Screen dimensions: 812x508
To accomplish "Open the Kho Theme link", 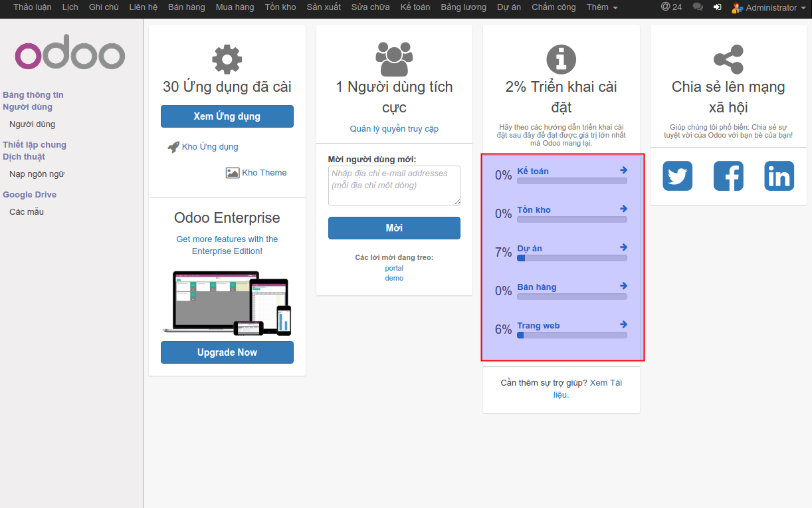I will (x=264, y=173).
